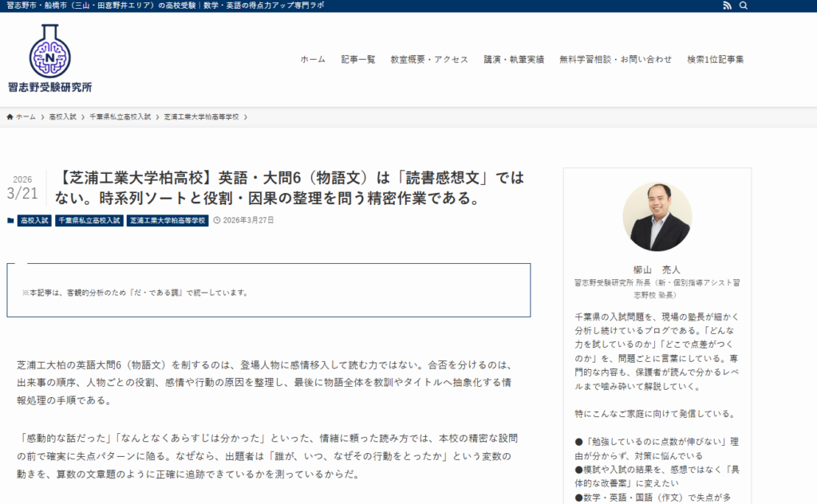Click author name 櫛山 亮人
Viewport: 817px width, 504px height.
click(x=657, y=270)
